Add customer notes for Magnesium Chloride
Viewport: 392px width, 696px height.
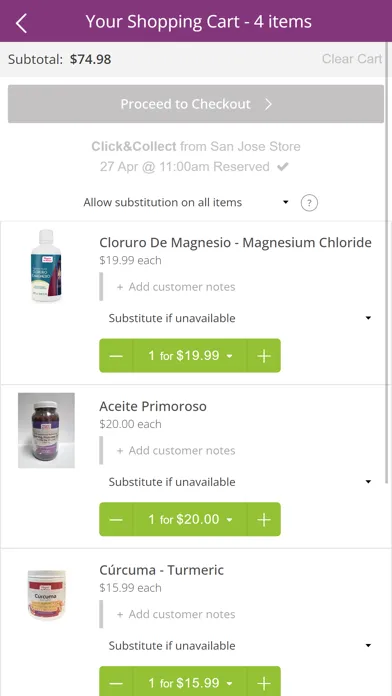[x=176, y=287]
